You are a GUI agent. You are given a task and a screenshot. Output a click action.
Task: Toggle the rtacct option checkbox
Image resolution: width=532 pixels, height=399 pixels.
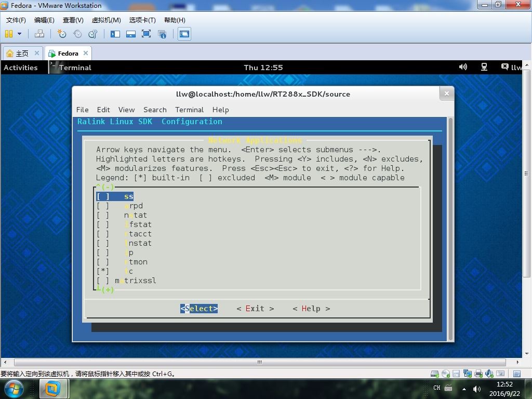(x=103, y=234)
